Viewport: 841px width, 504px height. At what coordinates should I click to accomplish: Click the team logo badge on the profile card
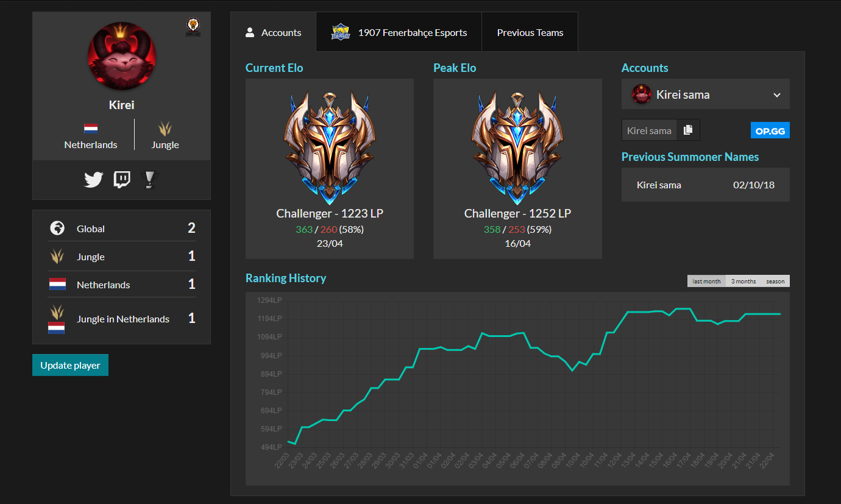[x=194, y=27]
